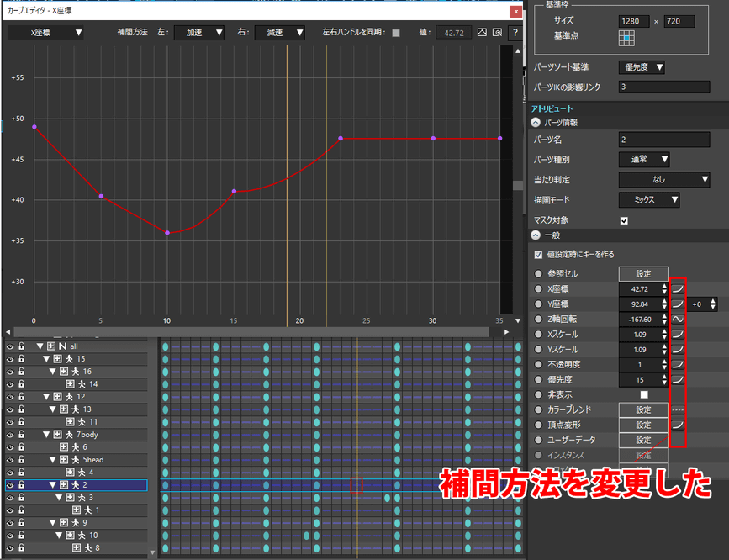Viewport: 729px width, 560px height.
Task: Collapse the パーツ情報 section
Action: [536, 123]
